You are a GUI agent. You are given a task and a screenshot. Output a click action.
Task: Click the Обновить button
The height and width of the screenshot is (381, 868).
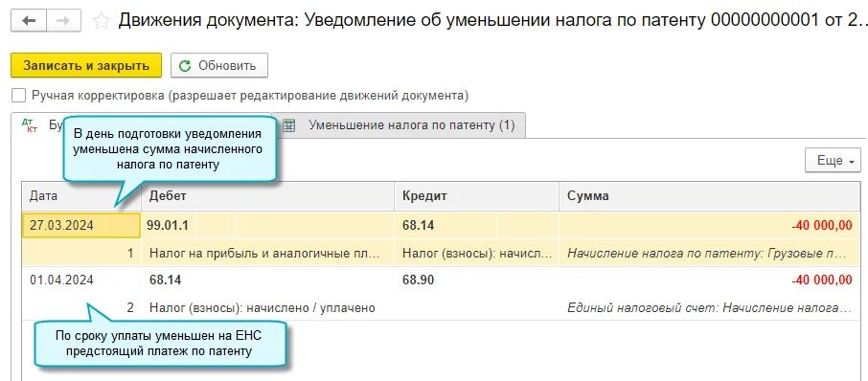(x=219, y=66)
